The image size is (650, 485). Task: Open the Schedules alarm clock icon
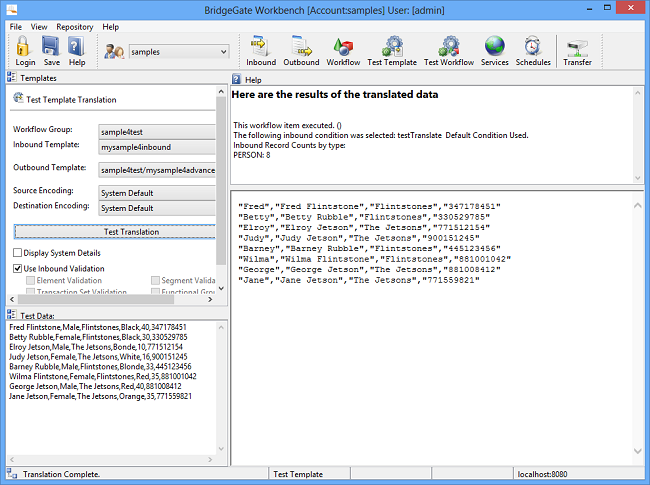point(532,46)
